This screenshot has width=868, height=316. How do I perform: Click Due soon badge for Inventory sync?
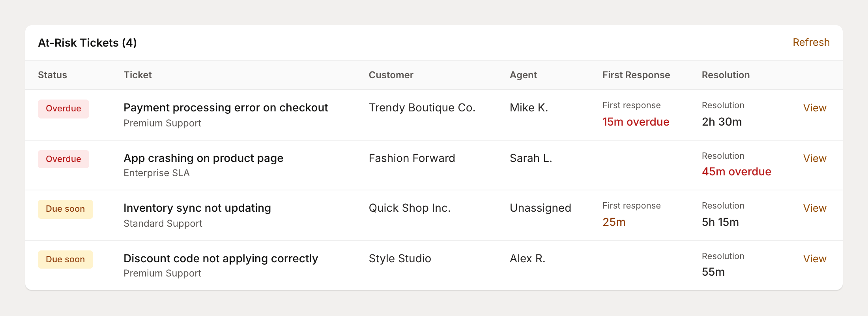pyautogui.click(x=65, y=209)
